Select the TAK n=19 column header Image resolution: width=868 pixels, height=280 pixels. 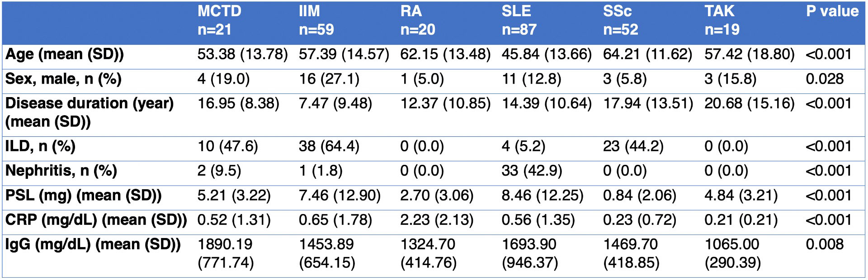tap(722, 20)
